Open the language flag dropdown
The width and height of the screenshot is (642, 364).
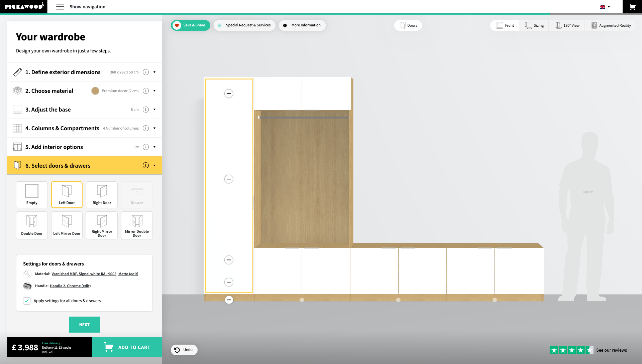pos(605,7)
